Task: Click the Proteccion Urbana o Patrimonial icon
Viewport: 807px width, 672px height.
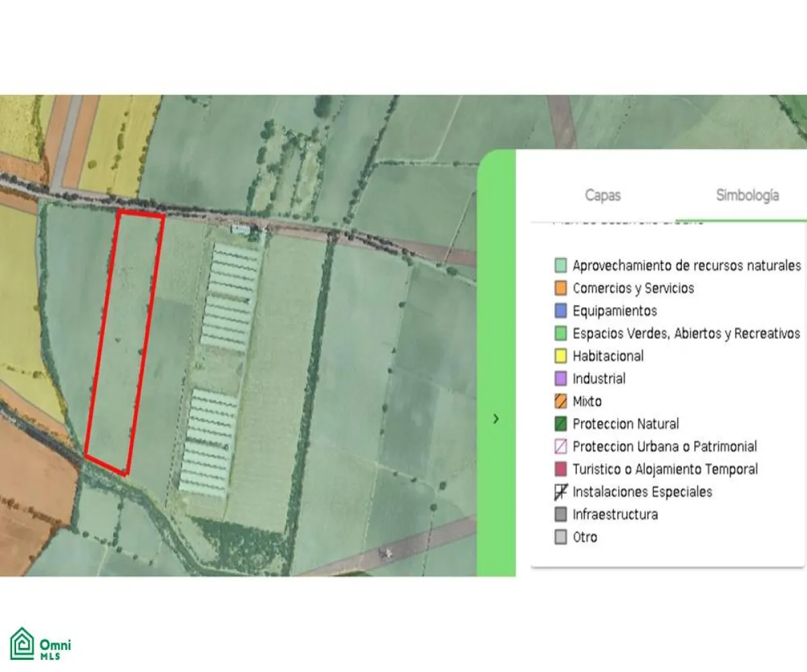Action: (561, 447)
